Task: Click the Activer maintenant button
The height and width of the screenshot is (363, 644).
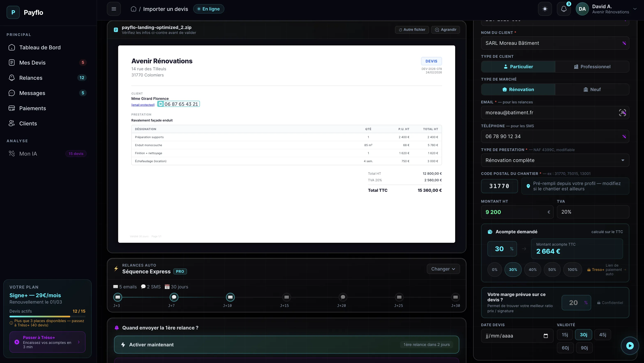Action: point(286,345)
